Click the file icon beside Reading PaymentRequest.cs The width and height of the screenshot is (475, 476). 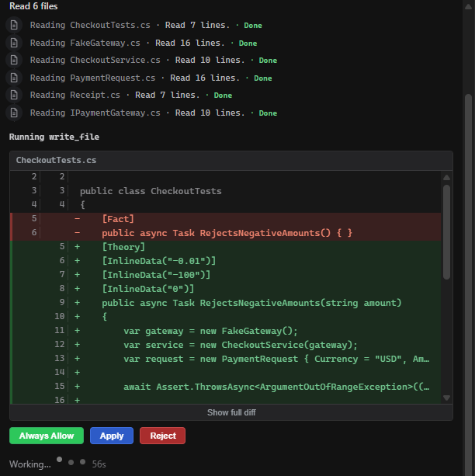point(14,78)
